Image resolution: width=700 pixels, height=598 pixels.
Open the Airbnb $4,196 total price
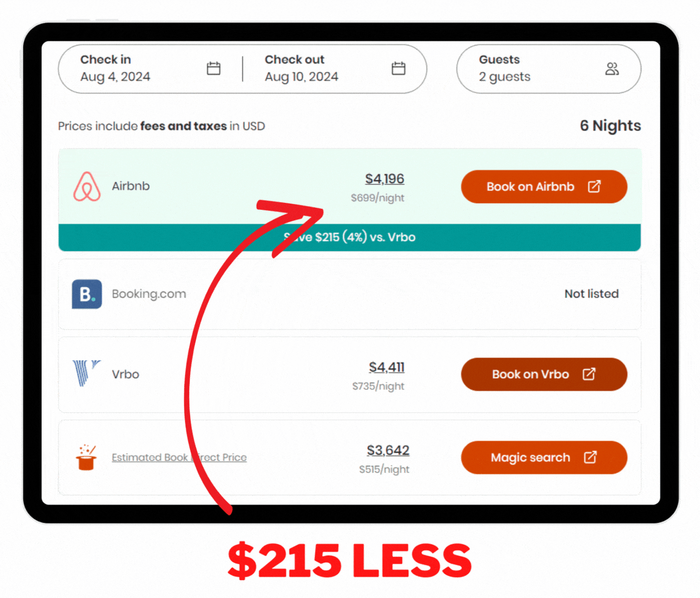pos(385,179)
